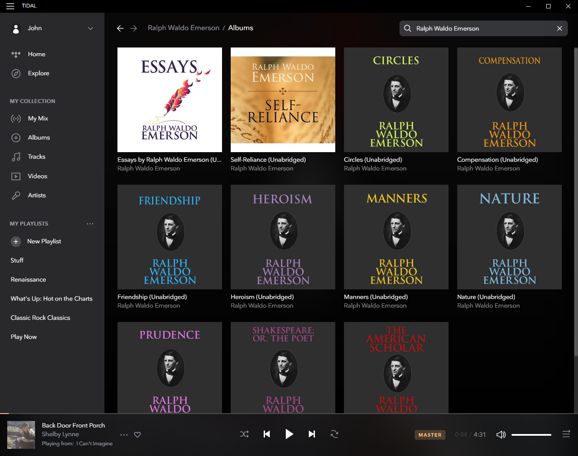Open the Explore section
The width and height of the screenshot is (578, 456).
pyautogui.click(x=38, y=73)
